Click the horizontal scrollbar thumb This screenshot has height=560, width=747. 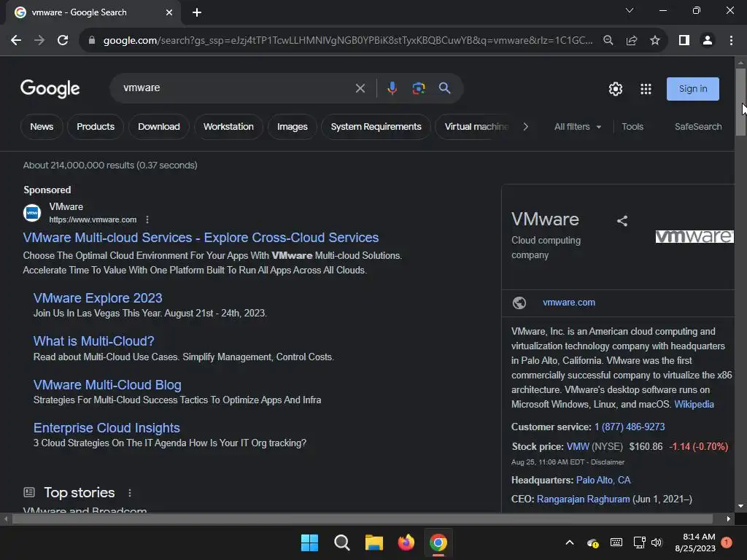362,518
